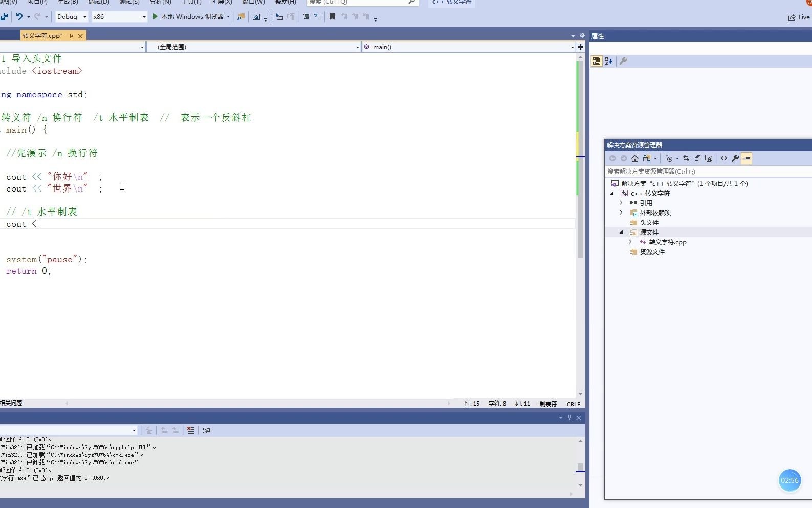This screenshot has width=812, height=508.
Task: Open the 生成(B) menu
Action: tap(68, 2)
